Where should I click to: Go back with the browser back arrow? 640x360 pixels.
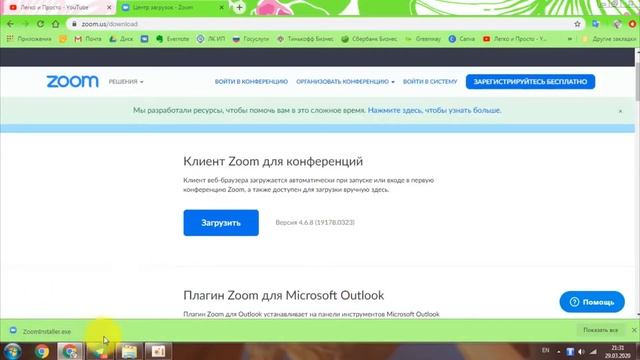coord(10,24)
